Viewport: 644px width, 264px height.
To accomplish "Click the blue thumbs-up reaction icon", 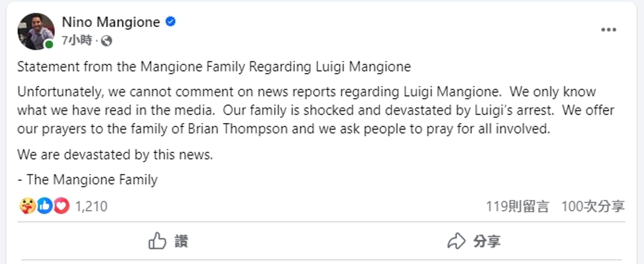I will tap(45, 206).
